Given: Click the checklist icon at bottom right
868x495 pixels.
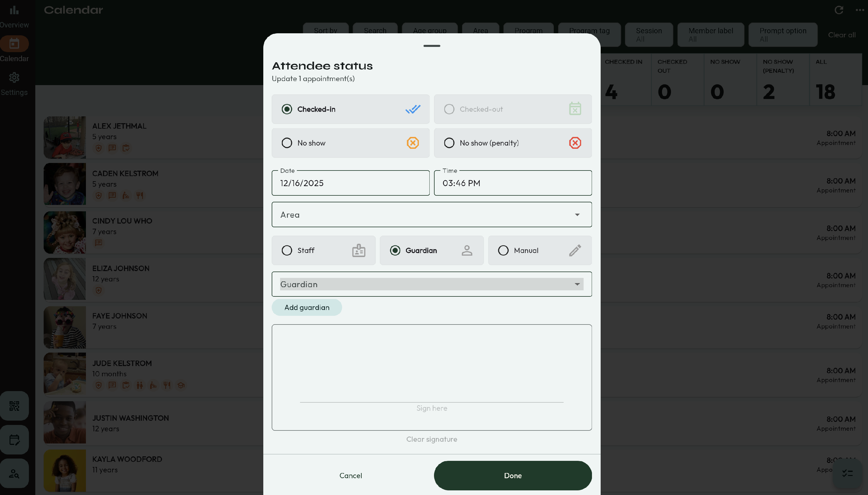Looking at the screenshot, I should (847, 473).
